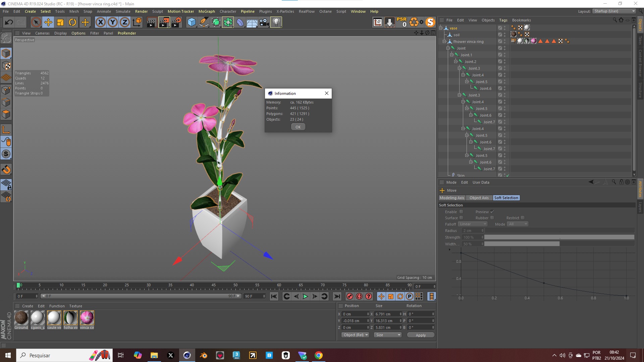Screen dimensions: 644x362
Task: Enable the Soft Selection Enable checkbox
Action: (x=461, y=212)
